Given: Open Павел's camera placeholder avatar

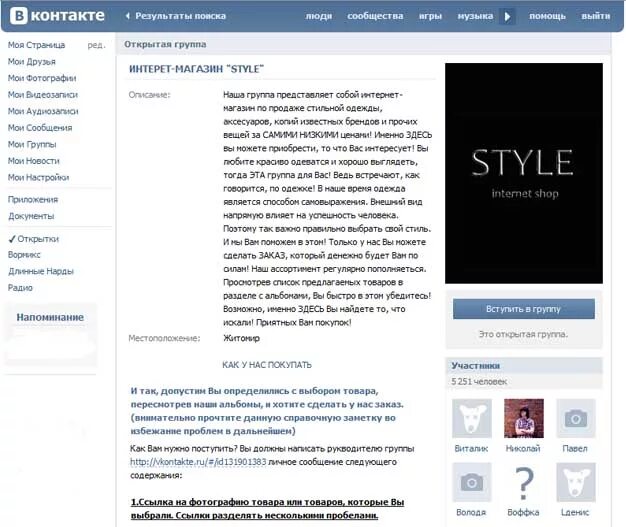Looking at the screenshot, I should coord(575,418).
